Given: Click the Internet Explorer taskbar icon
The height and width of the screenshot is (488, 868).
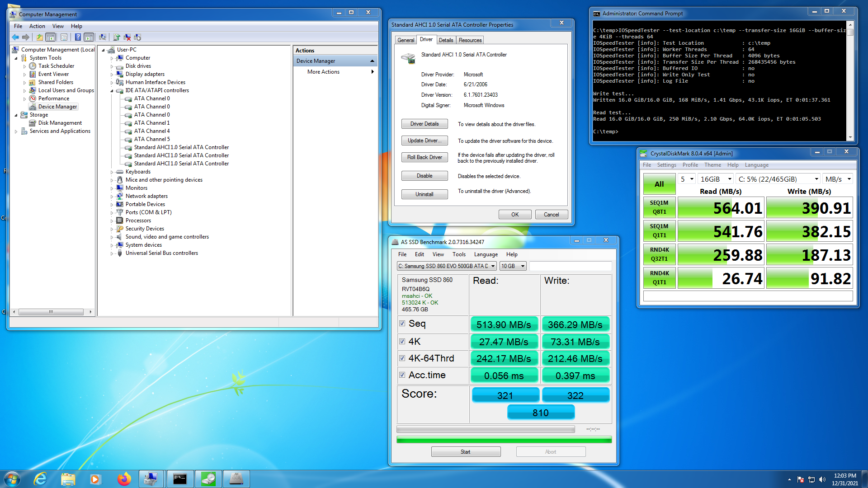Looking at the screenshot, I should pyautogui.click(x=41, y=479).
